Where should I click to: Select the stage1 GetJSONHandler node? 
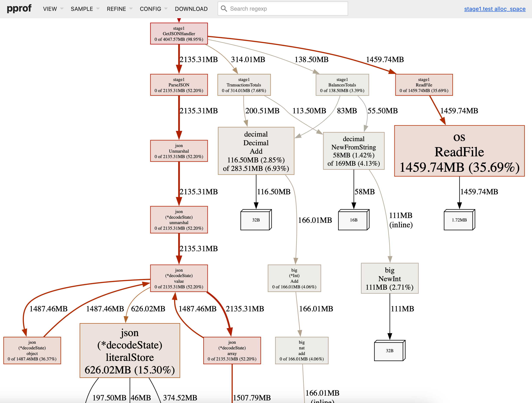179,34
